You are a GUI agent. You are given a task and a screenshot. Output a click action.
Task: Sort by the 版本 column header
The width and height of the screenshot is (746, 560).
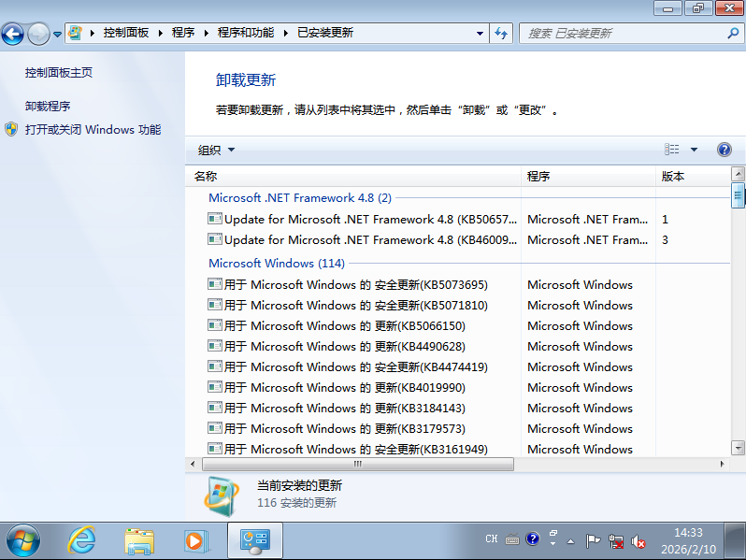(694, 177)
